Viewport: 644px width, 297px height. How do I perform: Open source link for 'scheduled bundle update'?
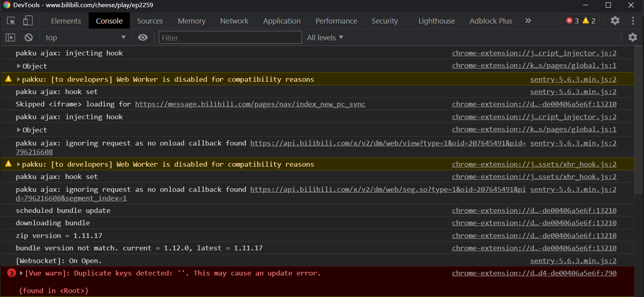click(534, 210)
